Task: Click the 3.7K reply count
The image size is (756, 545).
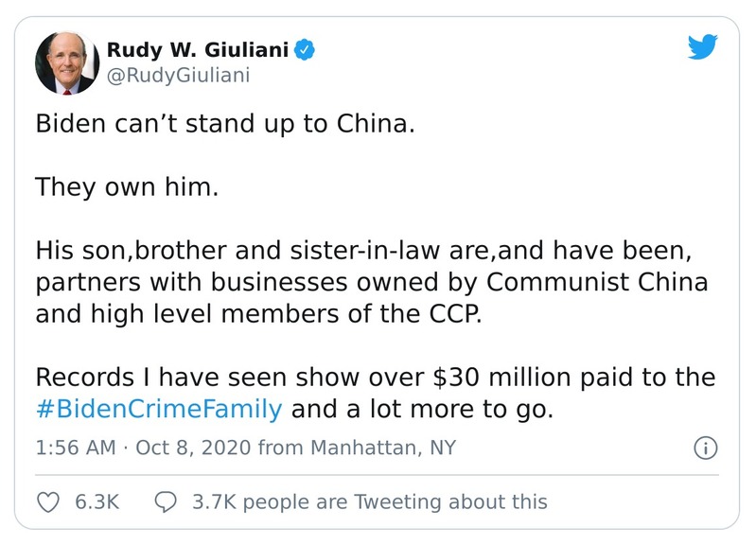Action: click(214, 501)
